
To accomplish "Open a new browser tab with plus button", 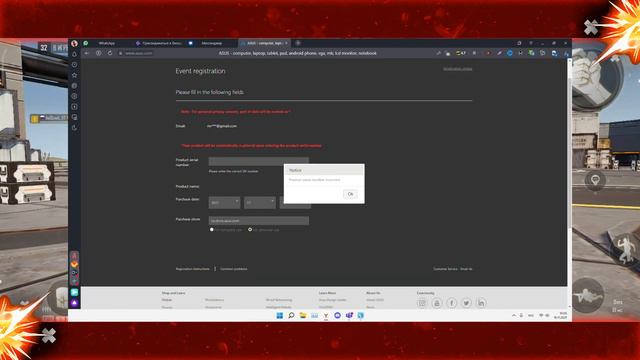I will pyautogui.click(x=298, y=43).
